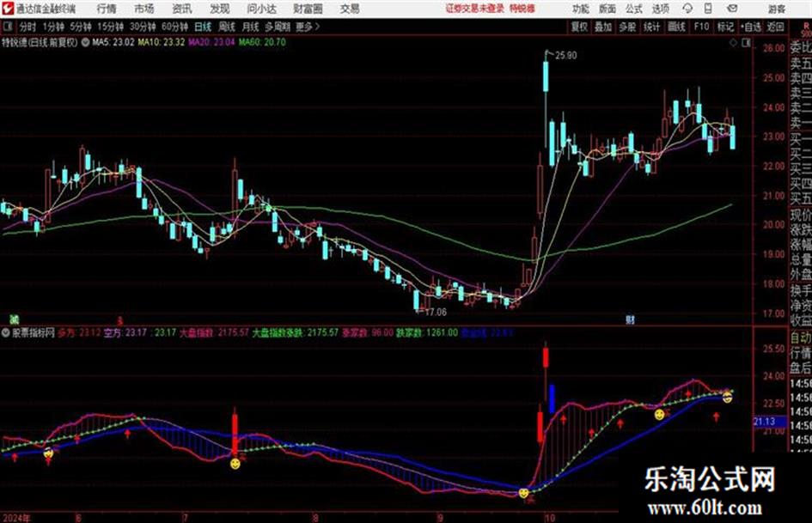Click the 特锐德(日线 前复权) chart title
The image size is (812, 523).
tap(40, 42)
